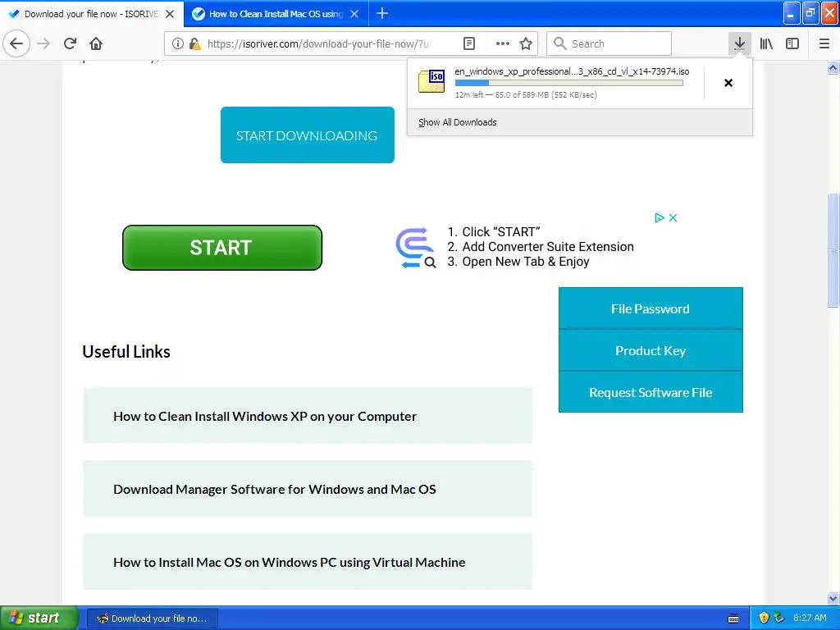This screenshot has width=840, height=630.
Task: Open a new tab with plus button
Action: tap(382, 13)
